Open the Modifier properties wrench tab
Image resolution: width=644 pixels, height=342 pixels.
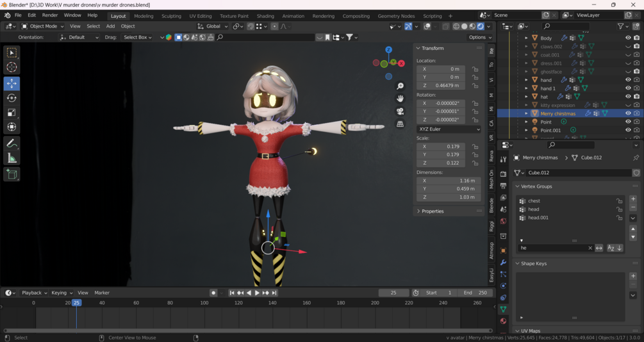click(x=503, y=263)
